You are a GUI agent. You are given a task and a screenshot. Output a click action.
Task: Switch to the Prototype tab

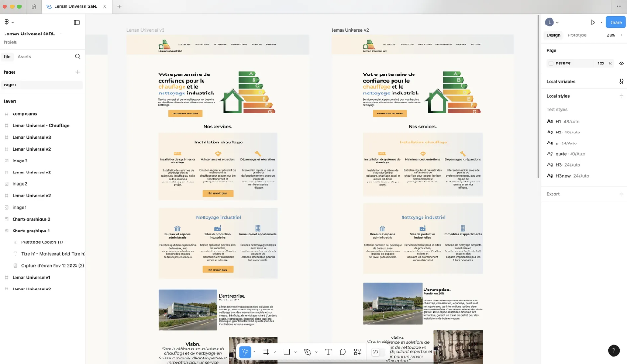[x=576, y=34]
